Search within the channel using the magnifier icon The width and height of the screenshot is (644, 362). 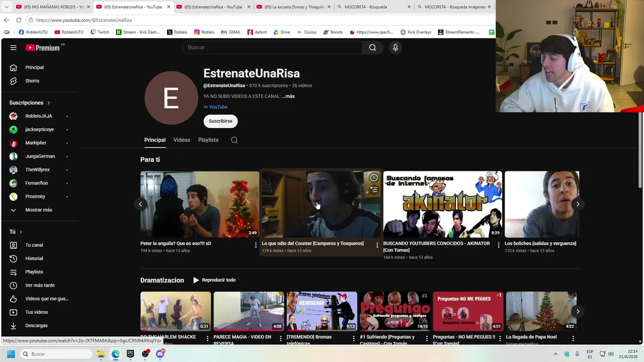tap(234, 140)
